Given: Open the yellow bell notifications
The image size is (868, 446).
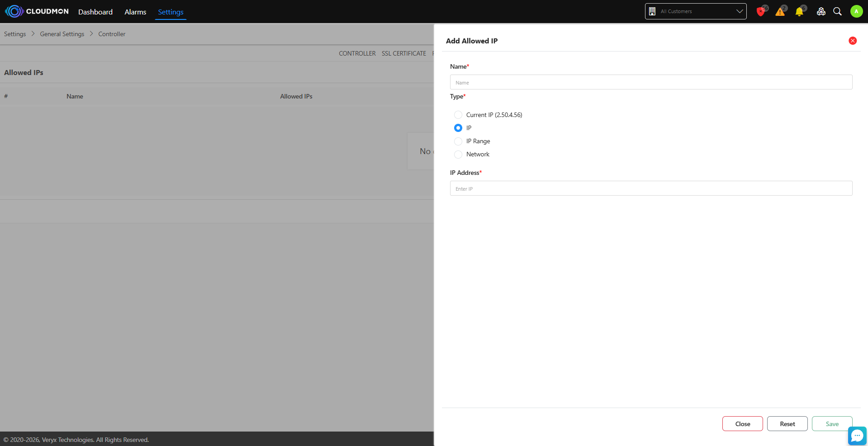Looking at the screenshot, I should click(799, 12).
